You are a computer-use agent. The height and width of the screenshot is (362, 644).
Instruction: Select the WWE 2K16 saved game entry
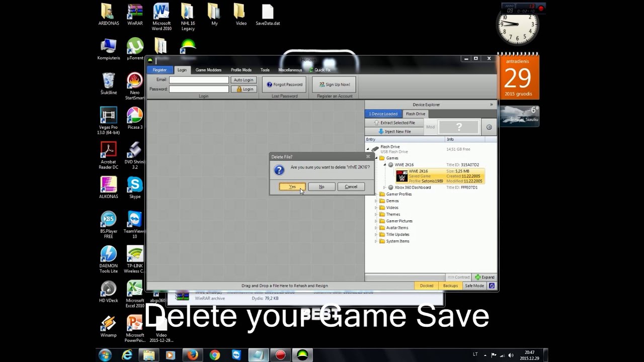(x=440, y=176)
